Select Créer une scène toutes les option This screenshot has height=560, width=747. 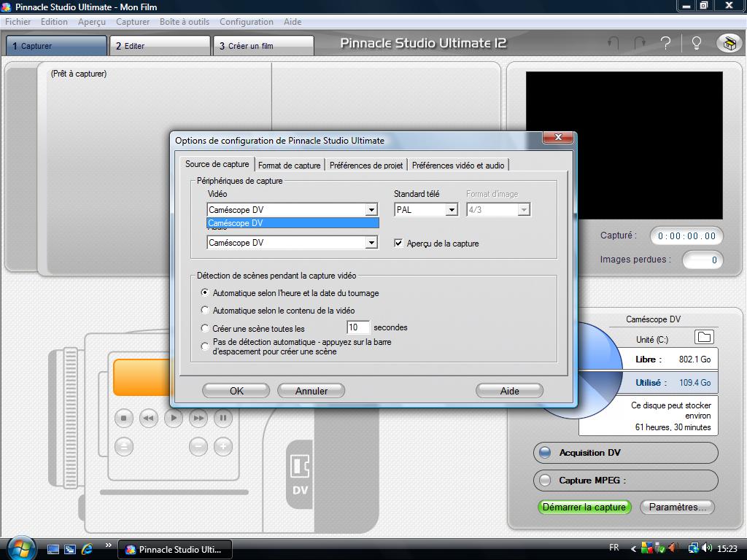point(205,328)
